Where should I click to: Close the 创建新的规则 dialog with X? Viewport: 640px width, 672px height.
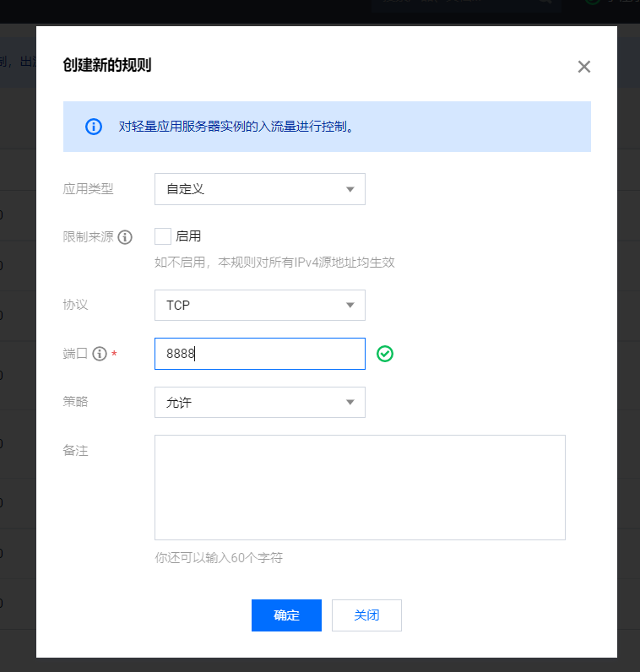pos(583,67)
